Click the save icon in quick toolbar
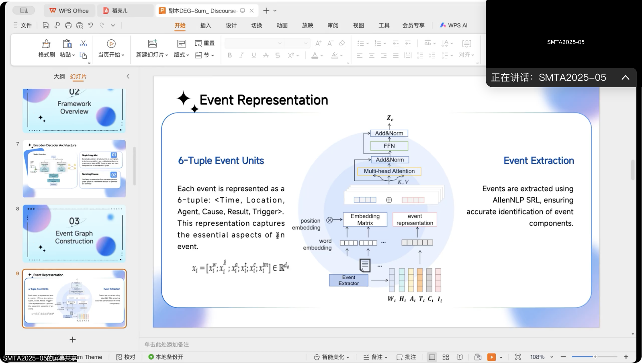Viewport: 642px width, 364px height. (46, 25)
